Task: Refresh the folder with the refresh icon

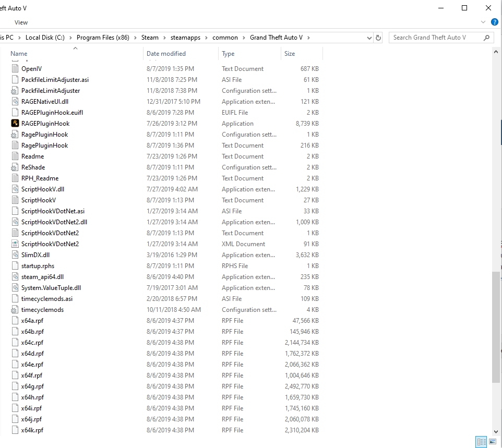Action: click(x=378, y=38)
